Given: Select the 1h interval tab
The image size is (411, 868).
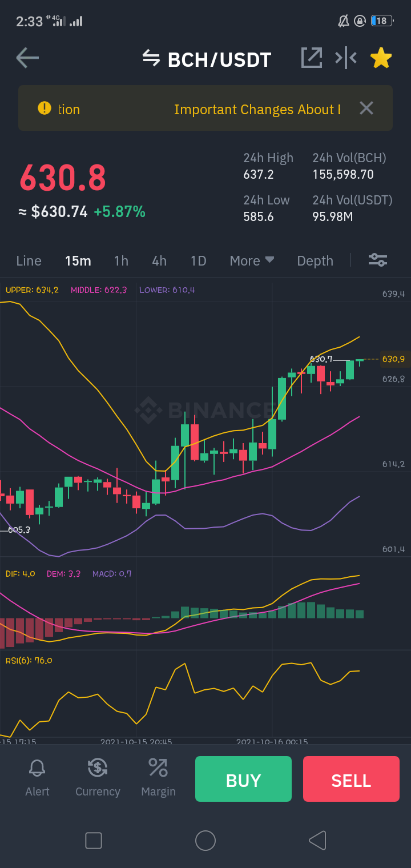Looking at the screenshot, I should [x=121, y=260].
